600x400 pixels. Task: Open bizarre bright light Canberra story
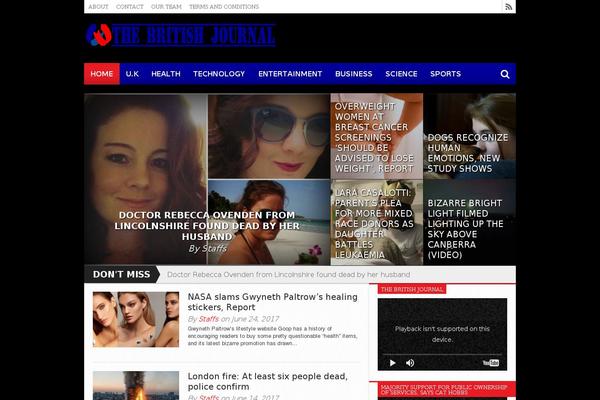[x=465, y=229]
